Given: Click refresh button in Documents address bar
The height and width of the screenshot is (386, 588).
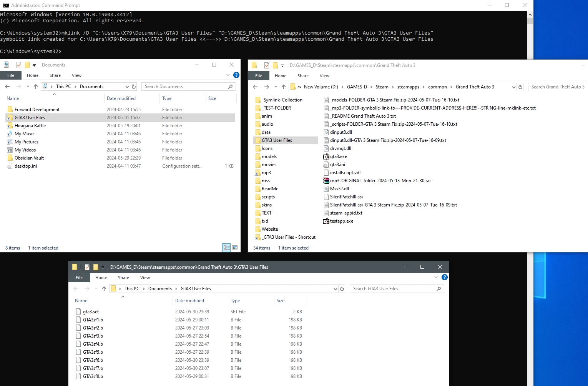Looking at the screenshot, I should 134,87.
